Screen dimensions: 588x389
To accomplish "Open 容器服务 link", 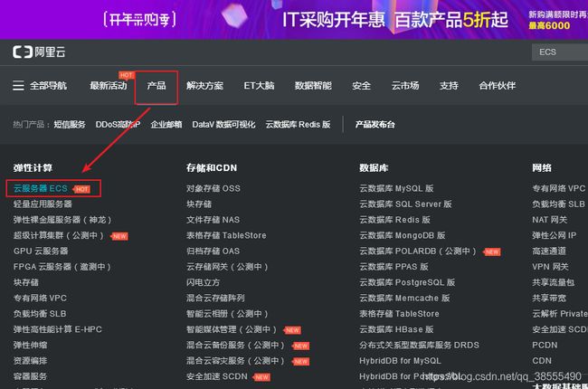I will coord(31,376).
